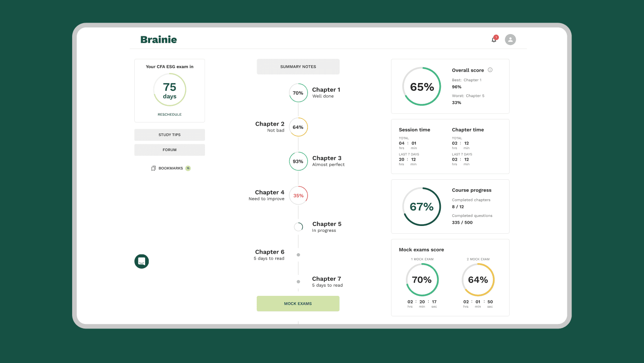The width and height of the screenshot is (644, 363).
Task: Open the first mock exam 70% ring
Action: tap(422, 280)
